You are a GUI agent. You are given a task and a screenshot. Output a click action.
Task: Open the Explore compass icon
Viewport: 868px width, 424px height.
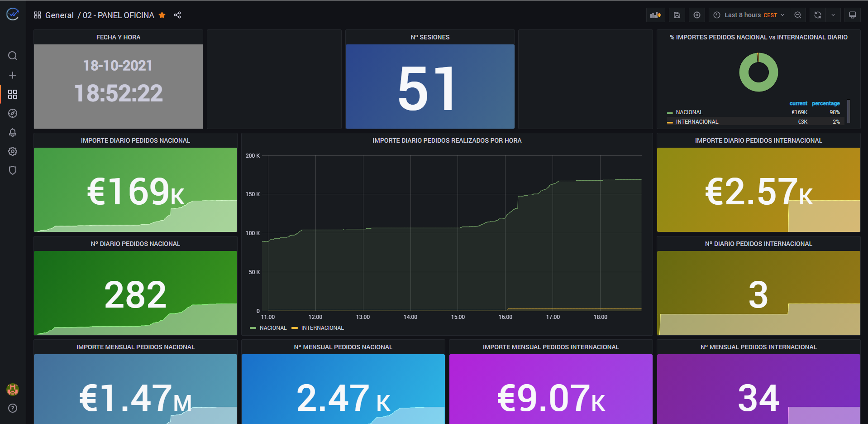tap(13, 113)
